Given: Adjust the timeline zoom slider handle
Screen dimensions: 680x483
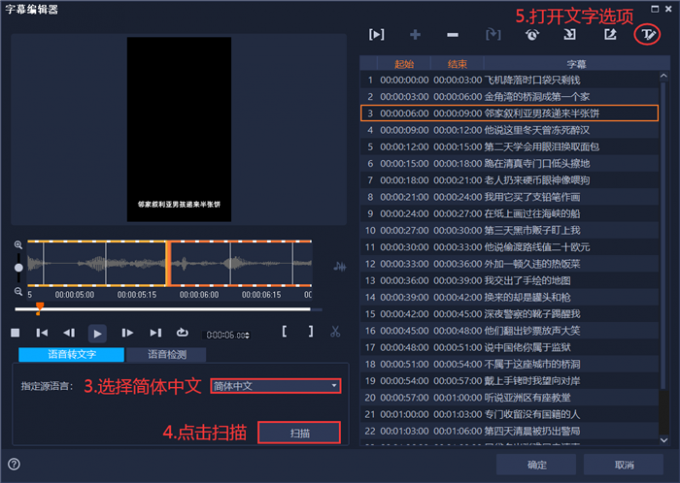Looking at the screenshot, I should pos(19,268).
